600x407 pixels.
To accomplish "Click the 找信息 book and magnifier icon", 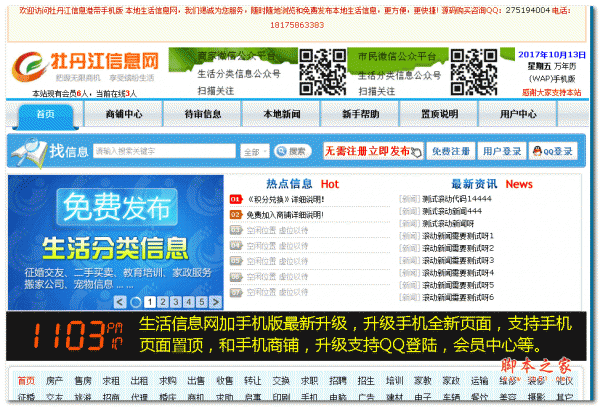I will pyautogui.click(x=29, y=153).
